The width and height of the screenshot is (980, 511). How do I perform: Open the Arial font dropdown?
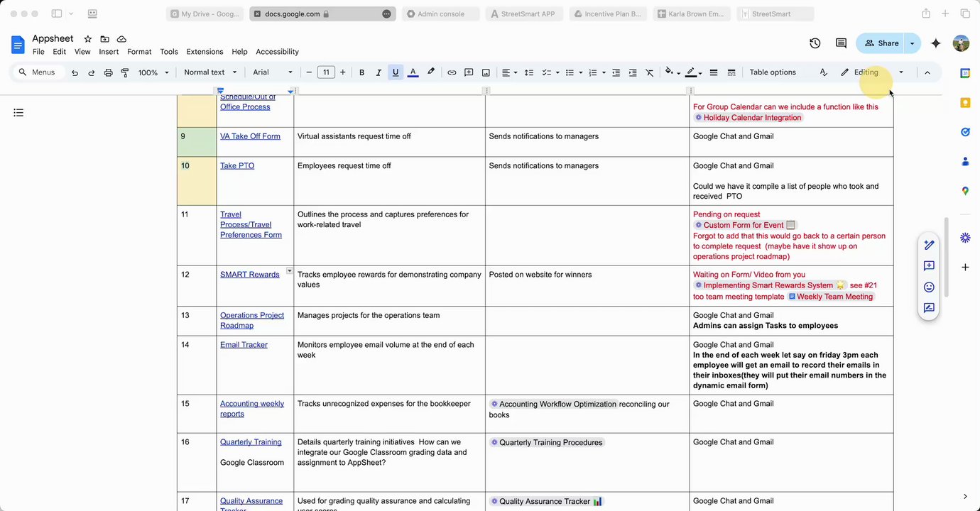click(x=273, y=72)
